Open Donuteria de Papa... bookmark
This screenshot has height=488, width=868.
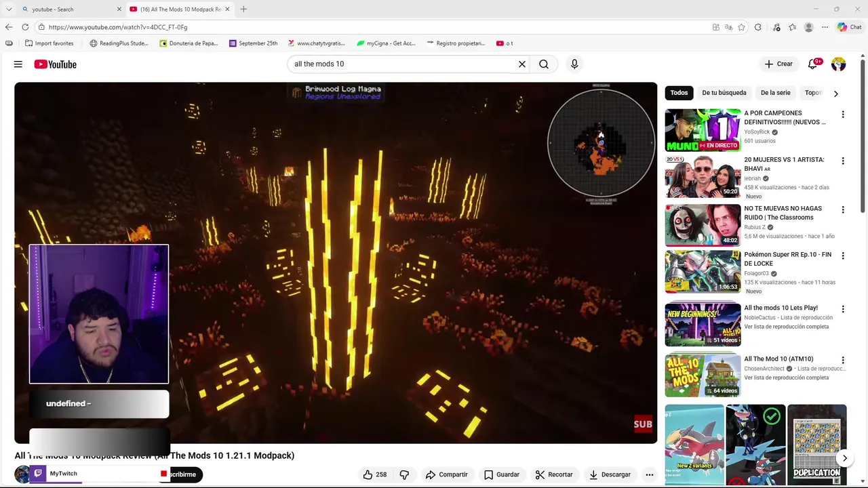click(189, 43)
